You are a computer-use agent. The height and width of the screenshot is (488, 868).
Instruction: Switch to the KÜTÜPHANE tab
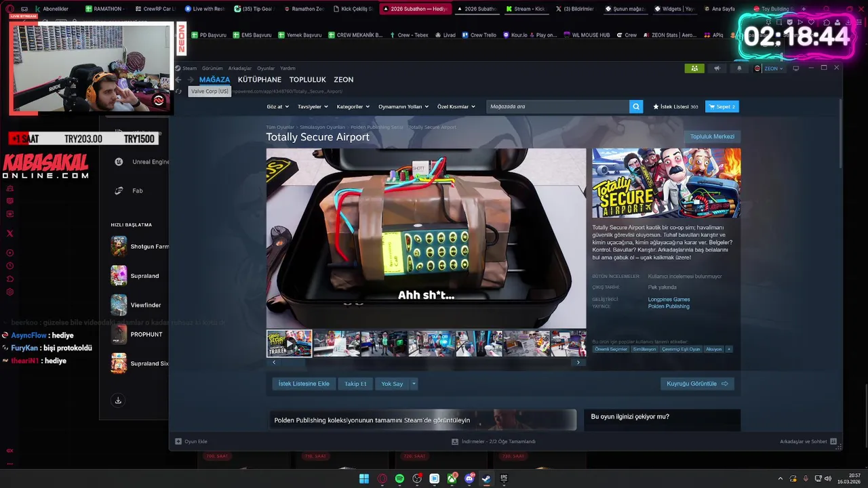pos(260,79)
